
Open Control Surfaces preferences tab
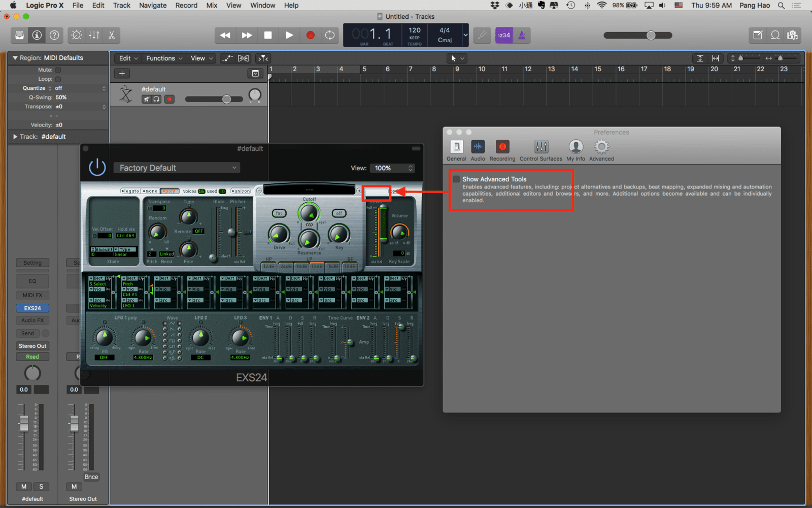(x=541, y=150)
